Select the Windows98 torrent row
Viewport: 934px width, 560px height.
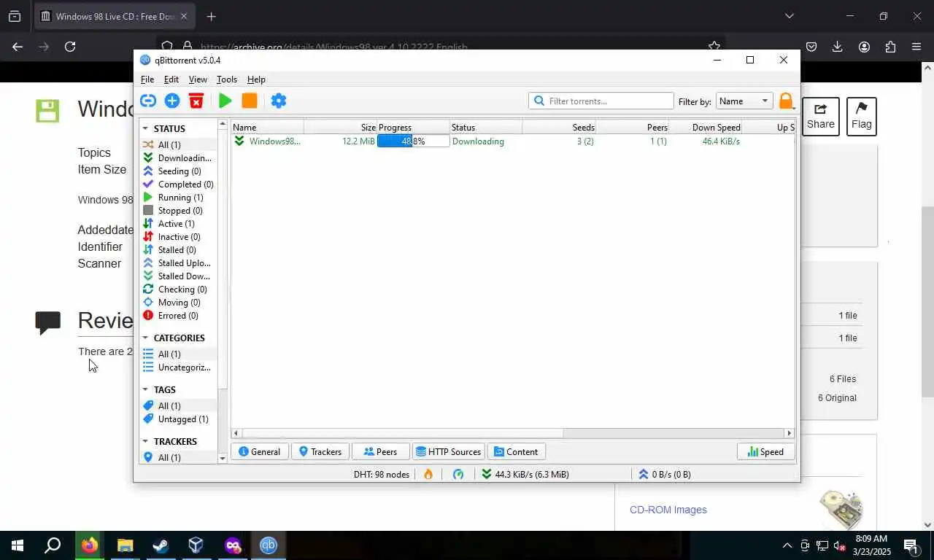(512, 141)
